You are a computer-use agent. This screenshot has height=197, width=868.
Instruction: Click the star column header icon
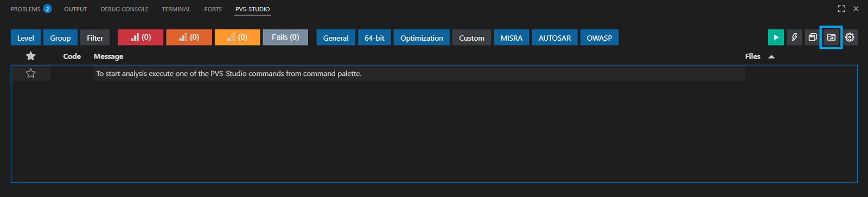pyautogui.click(x=31, y=56)
